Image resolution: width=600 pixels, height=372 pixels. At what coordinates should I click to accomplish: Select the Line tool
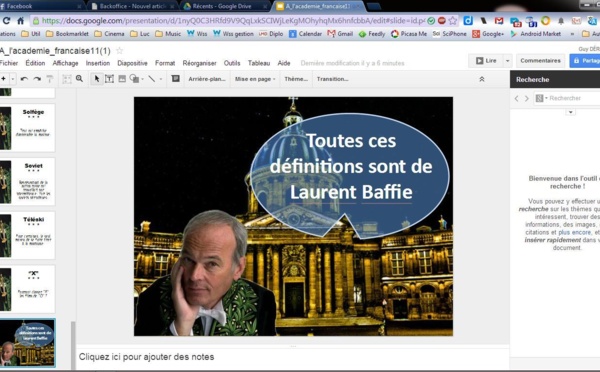[152, 79]
